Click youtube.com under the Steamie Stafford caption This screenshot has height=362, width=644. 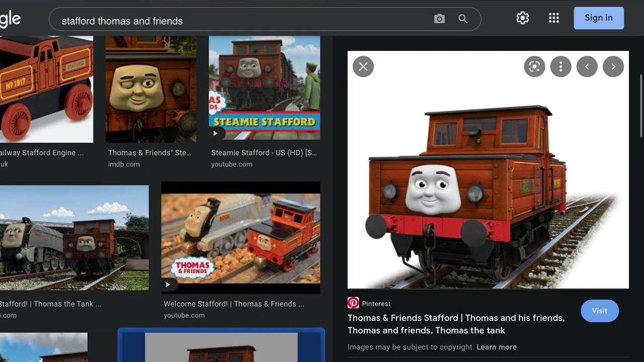[232, 164]
